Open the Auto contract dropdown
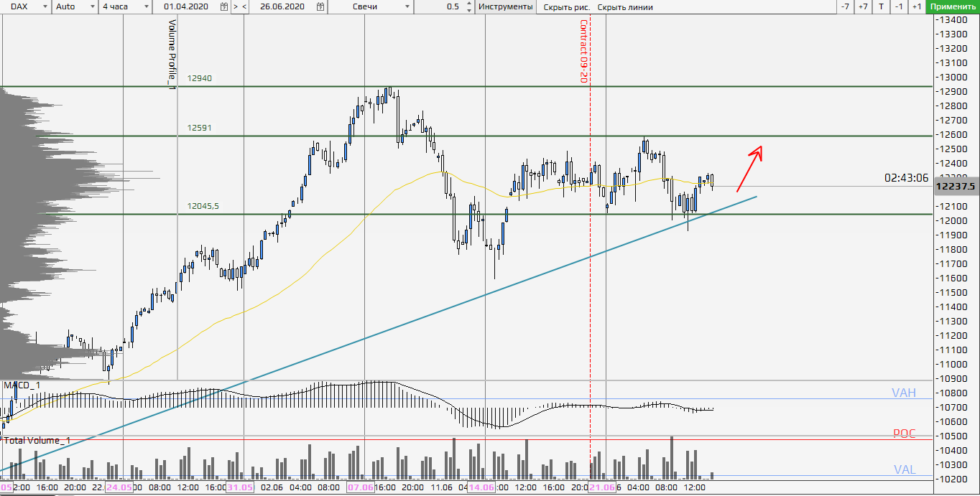This screenshot has width=980, height=496. 92,6
